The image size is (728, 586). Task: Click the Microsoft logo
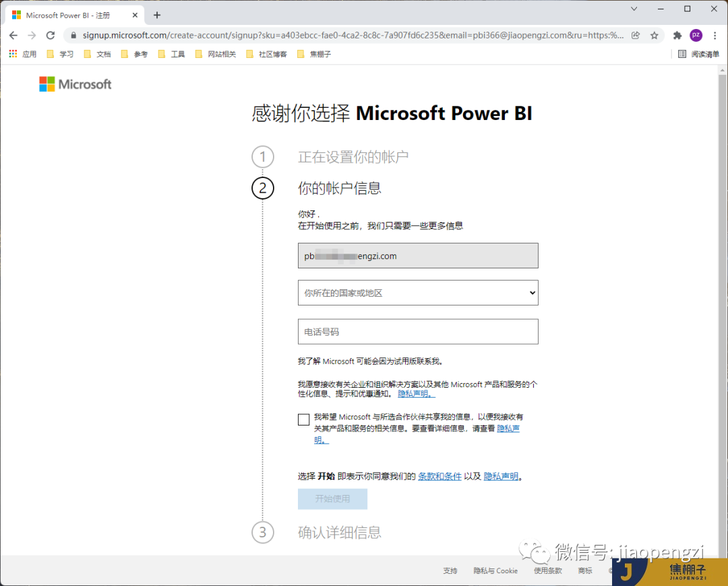75,84
